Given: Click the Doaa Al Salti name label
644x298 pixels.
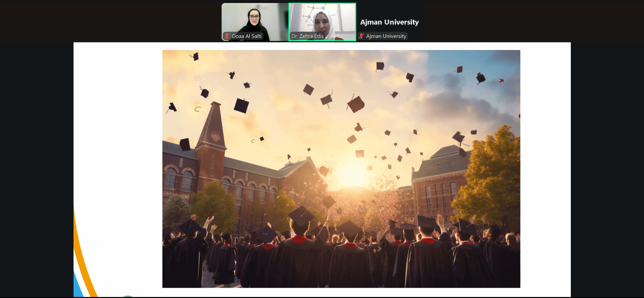Looking at the screenshot, I should [246, 36].
